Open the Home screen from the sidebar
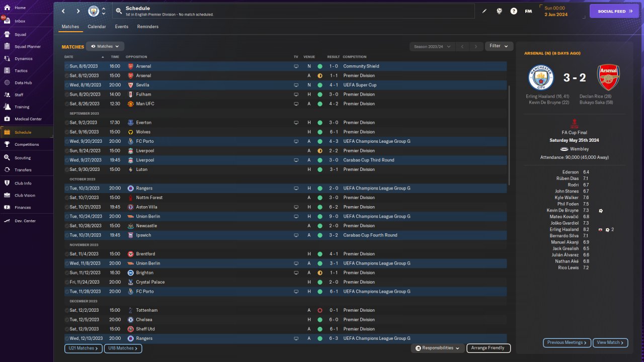Image resolution: width=644 pixels, height=362 pixels. coord(27,8)
